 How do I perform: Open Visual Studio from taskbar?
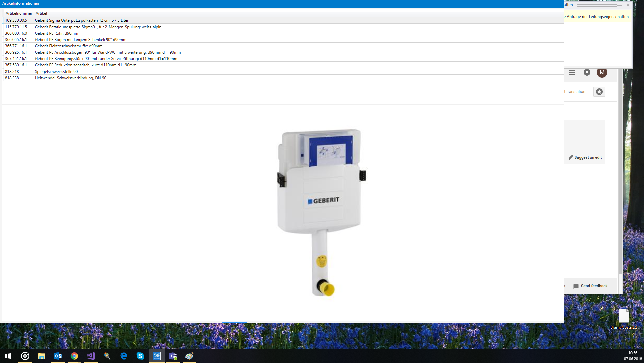tap(91, 356)
